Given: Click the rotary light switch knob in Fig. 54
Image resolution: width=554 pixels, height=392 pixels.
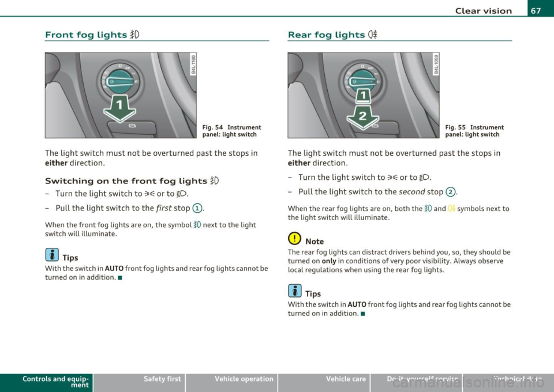Looking at the screenshot, I should 120,82.
